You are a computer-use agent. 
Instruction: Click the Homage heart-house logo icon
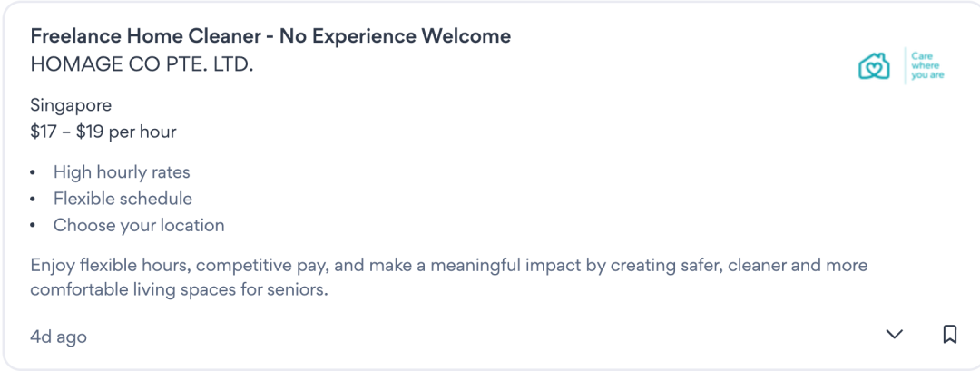874,65
